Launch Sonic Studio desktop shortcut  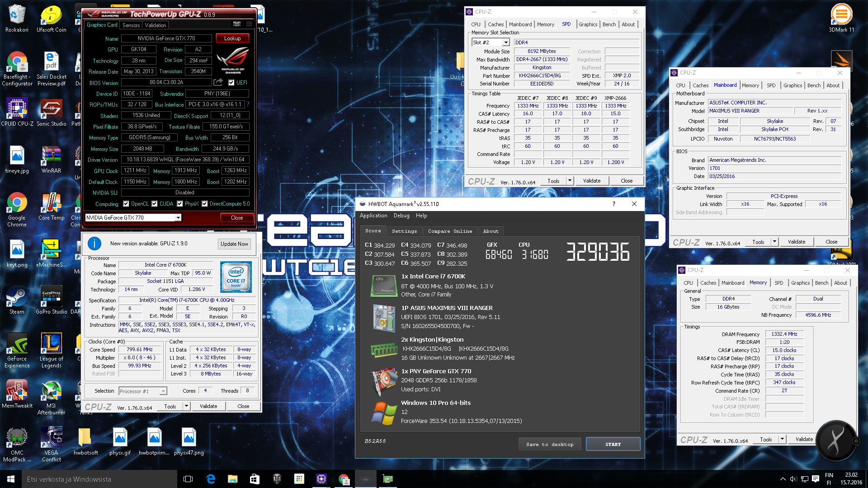coord(51,112)
